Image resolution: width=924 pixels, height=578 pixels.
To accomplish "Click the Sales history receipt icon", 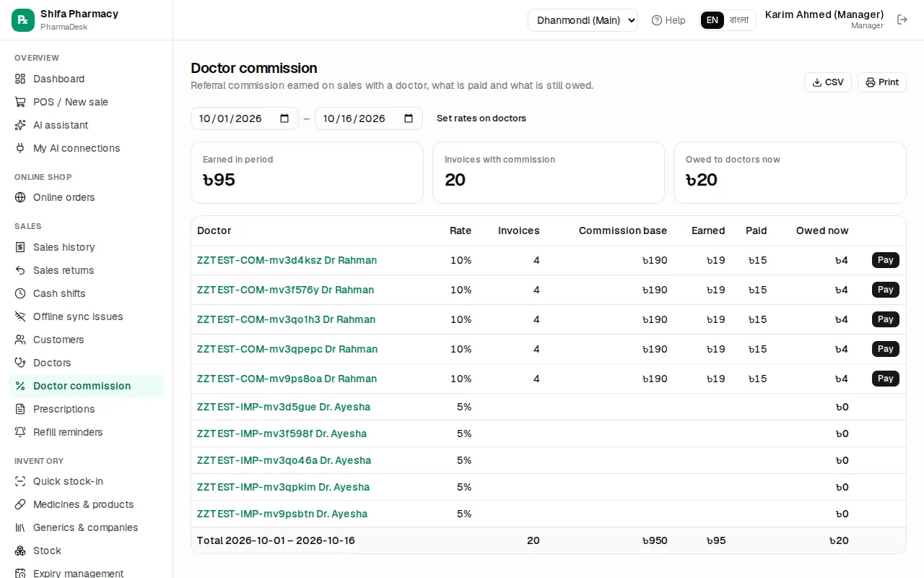I will [20, 247].
